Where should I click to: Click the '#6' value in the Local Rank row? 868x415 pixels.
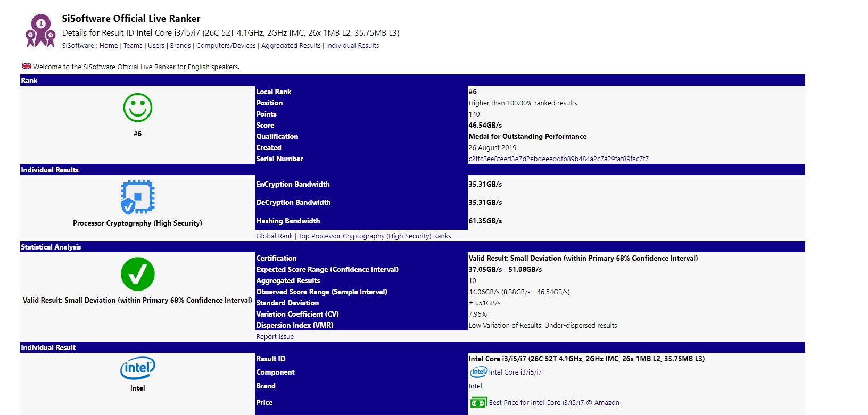click(473, 92)
